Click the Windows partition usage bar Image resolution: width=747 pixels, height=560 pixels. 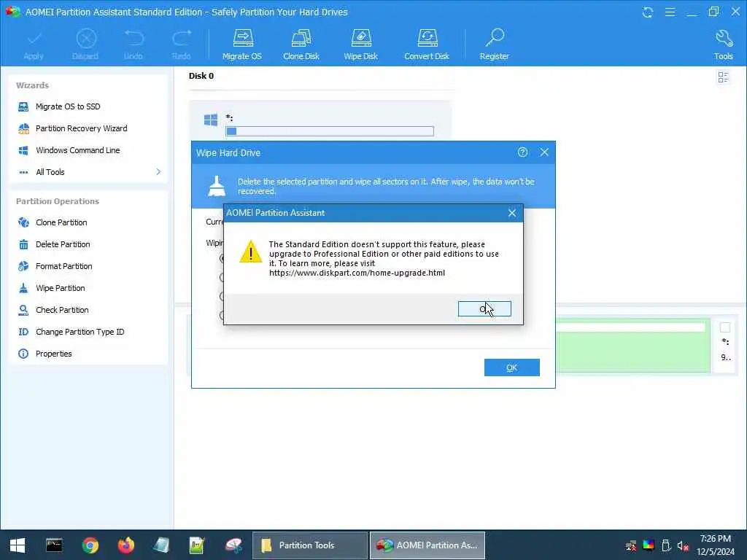point(330,131)
